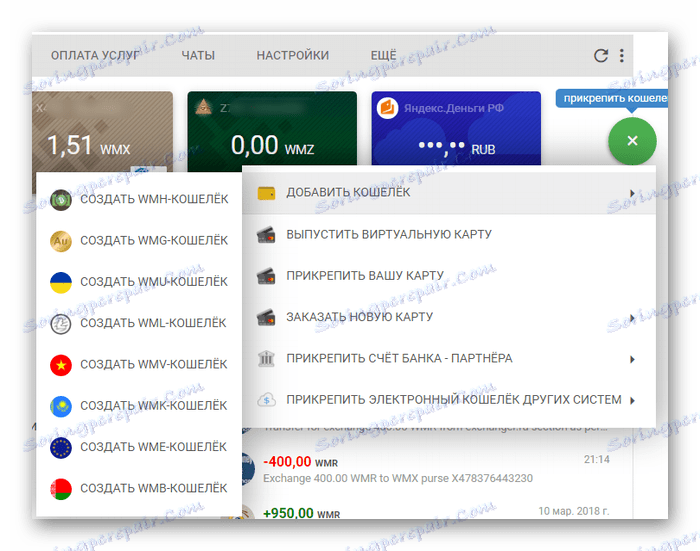Click the Litecoin WML icon
The width and height of the screenshot is (700, 551).
click(x=61, y=324)
